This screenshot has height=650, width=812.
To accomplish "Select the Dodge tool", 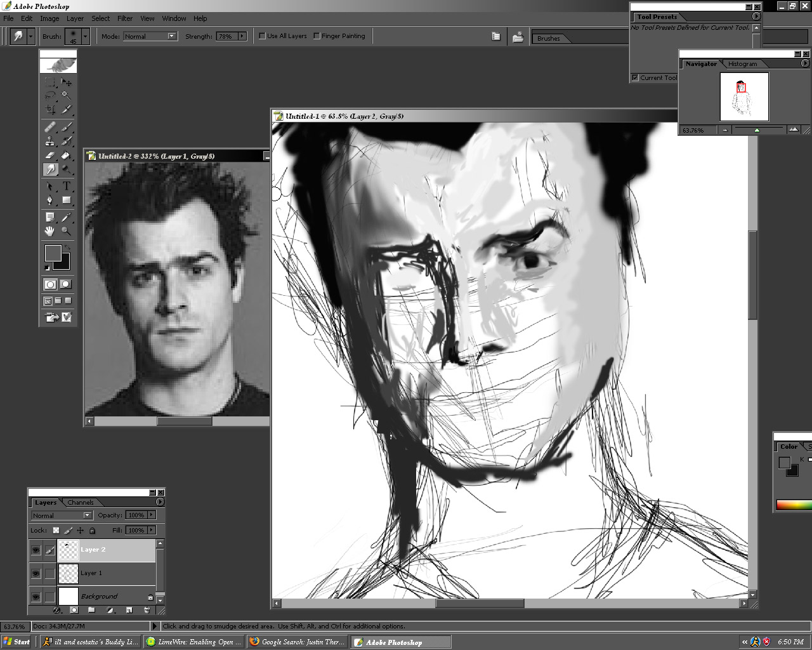I will coord(66,169).
